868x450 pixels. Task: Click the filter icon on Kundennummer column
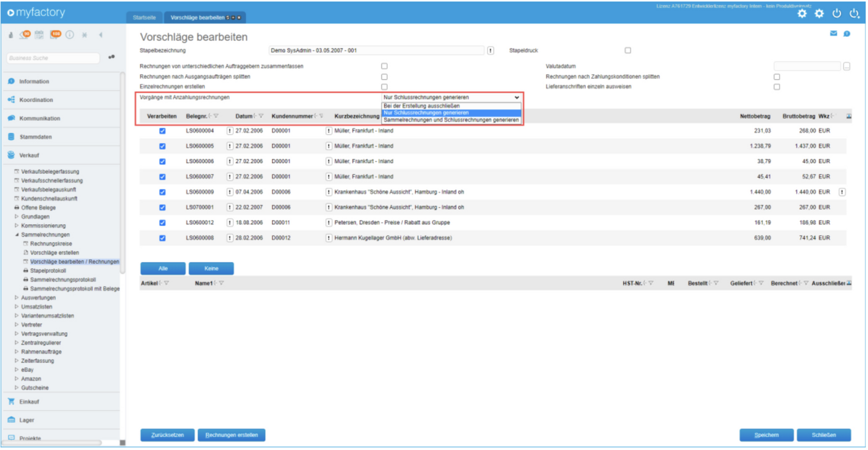click(x=321, y=116)
